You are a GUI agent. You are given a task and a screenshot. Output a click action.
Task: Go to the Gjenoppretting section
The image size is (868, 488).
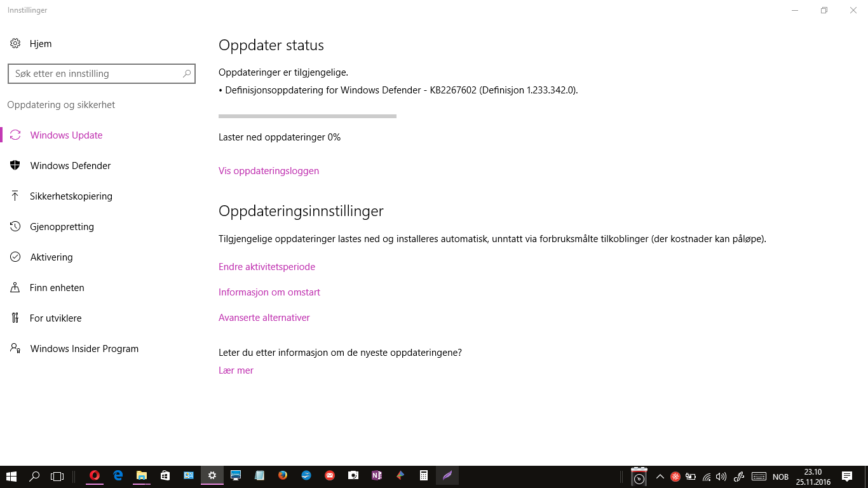tap(102, 227)
